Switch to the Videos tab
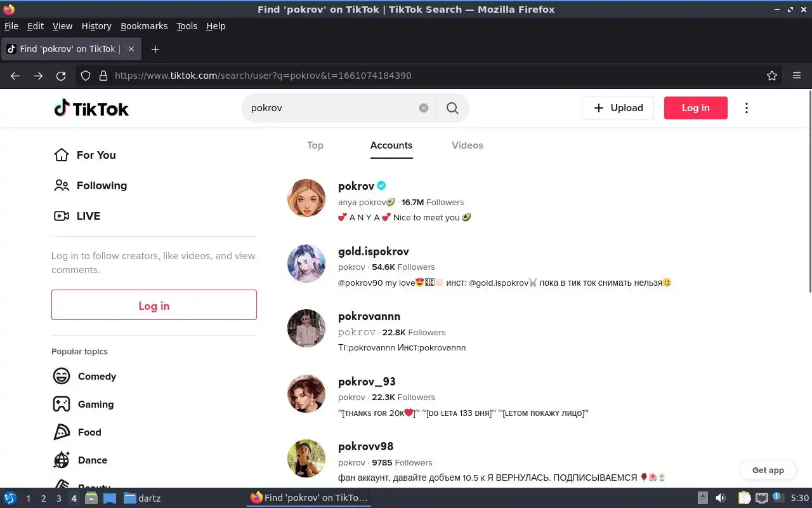Screen dimensions: 812x508 coord(468,145)
